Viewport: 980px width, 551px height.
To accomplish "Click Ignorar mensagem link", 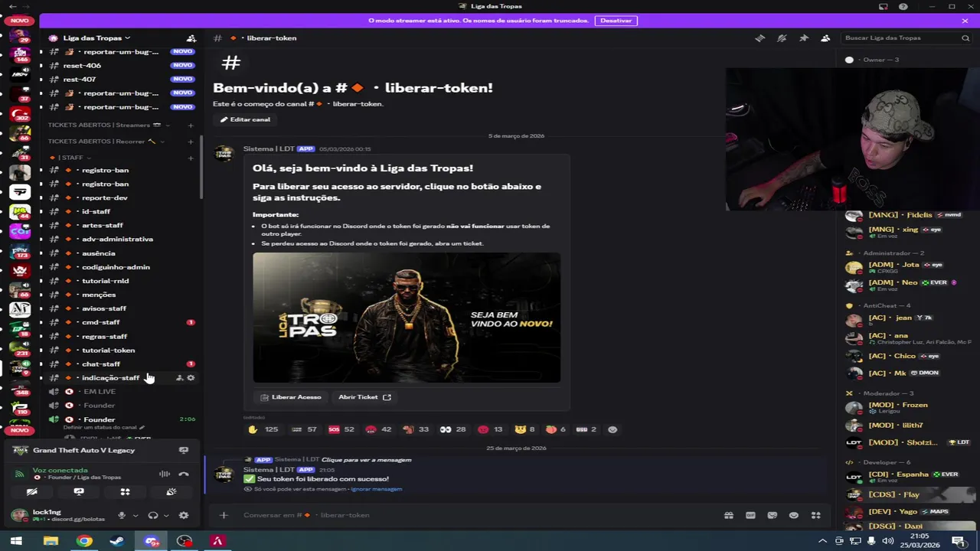I will 376,489.
